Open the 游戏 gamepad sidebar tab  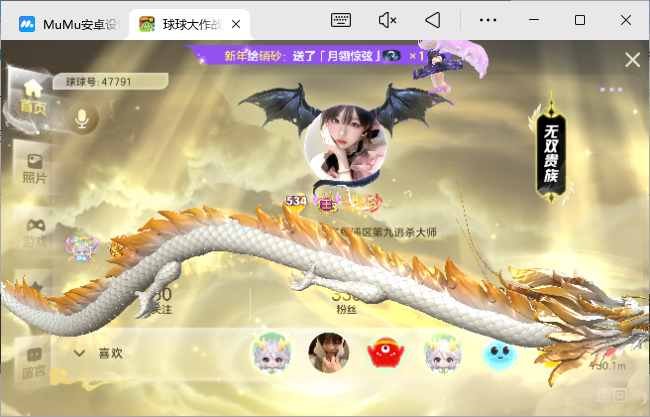[x=34, y=232]
